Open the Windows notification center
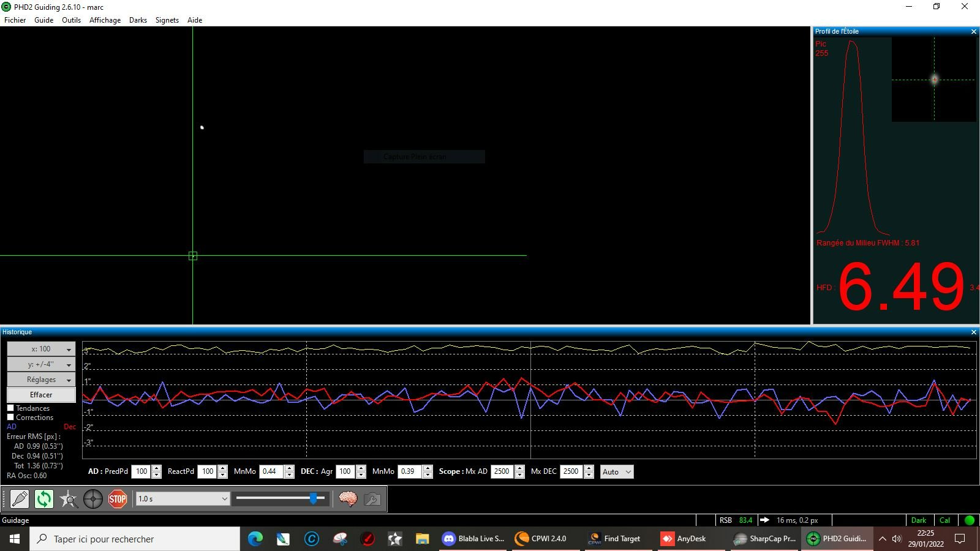 pyautogui.click(x=960, y=539)
